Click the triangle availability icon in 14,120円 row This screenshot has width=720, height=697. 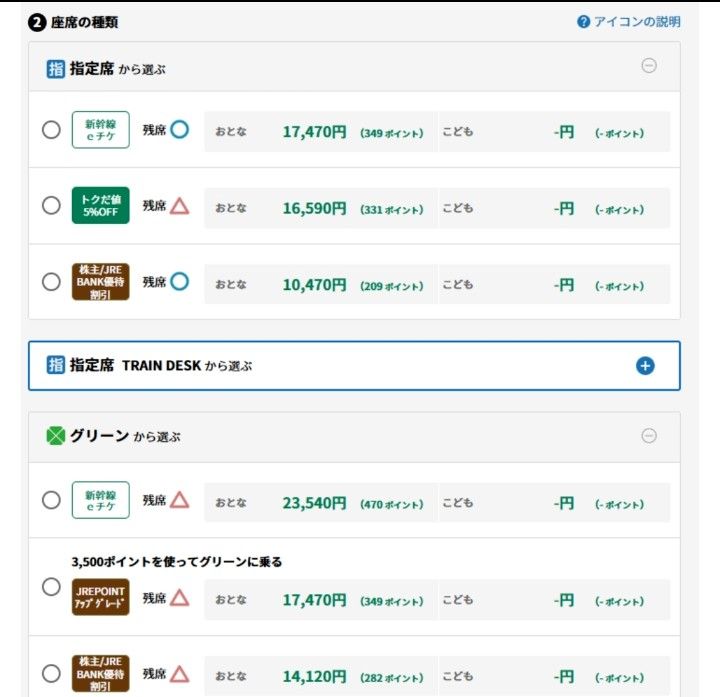tap(180, 674)
